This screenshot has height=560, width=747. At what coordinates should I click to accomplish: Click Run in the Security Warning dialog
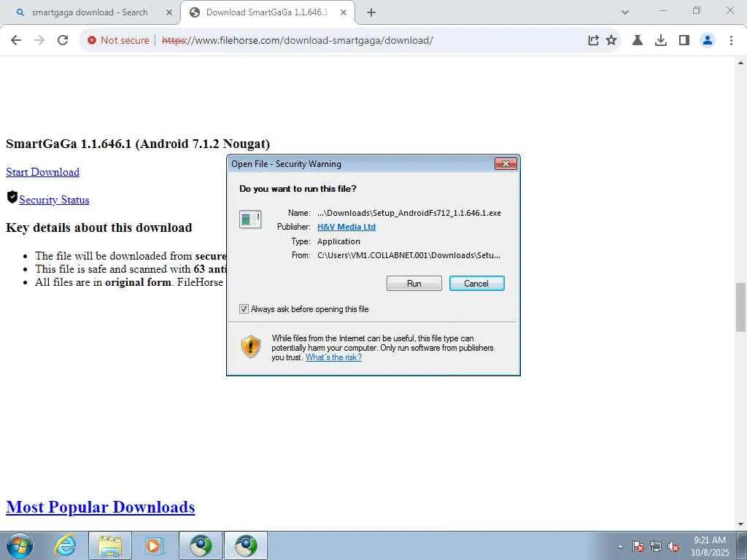[414, 284]
